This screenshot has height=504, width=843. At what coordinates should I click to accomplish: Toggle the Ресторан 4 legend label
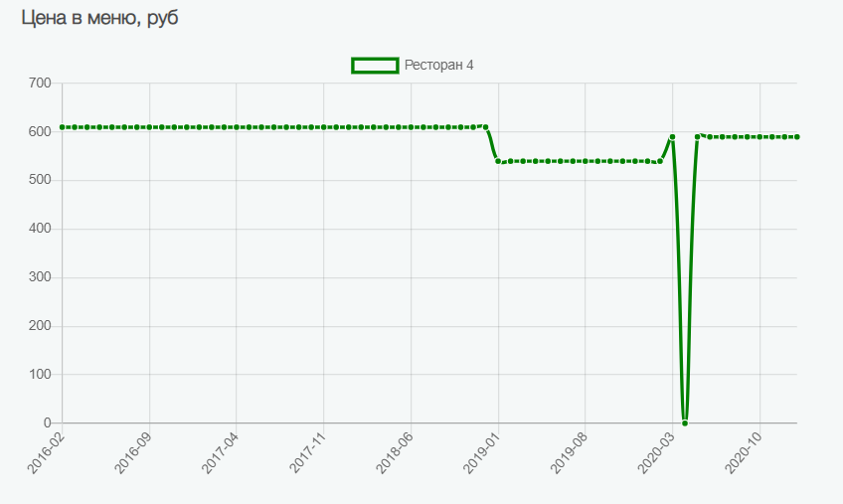coord(439,66)
